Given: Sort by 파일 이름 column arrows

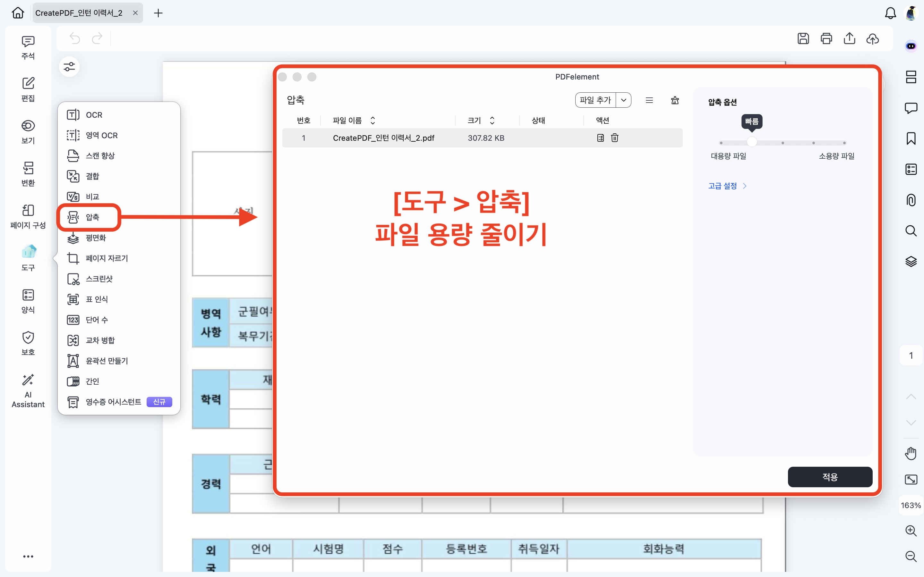Looking at the screenshot, I should (x=373, y=121).
